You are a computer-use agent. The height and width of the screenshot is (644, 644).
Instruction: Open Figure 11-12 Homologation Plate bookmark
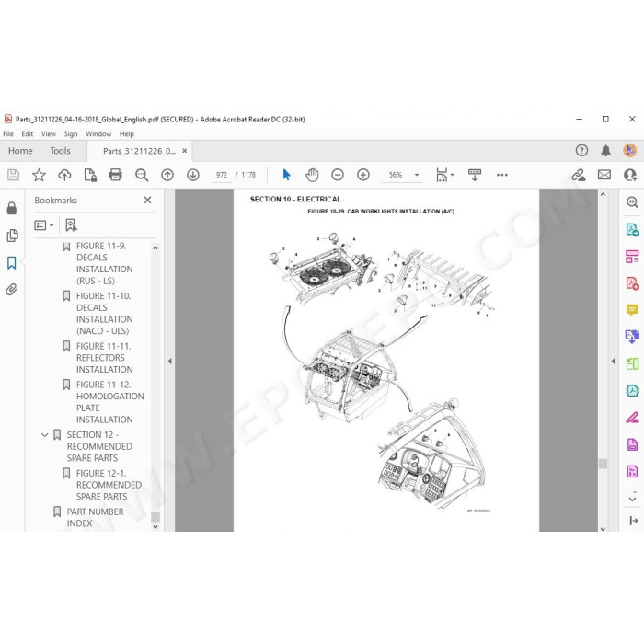[109, 402]
